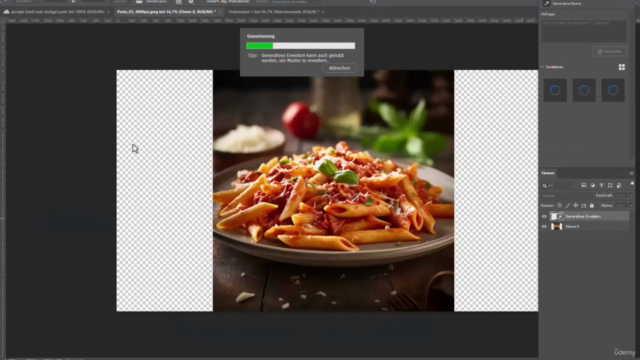Lock all padlock icon
This screenshot has height=360, width=640.
(x=592, y=206)
